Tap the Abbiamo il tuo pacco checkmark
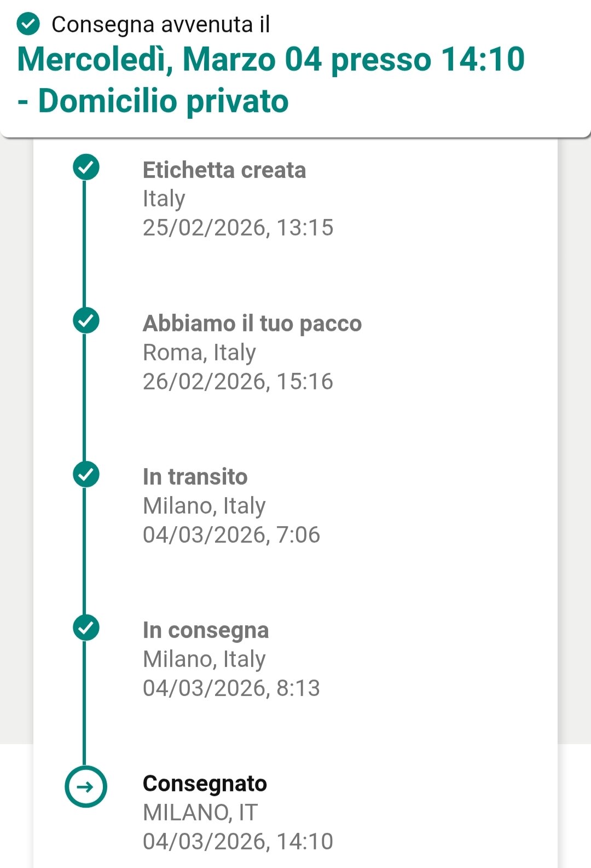Viewport: 591px width, 868px height. [x=86, y=320]
